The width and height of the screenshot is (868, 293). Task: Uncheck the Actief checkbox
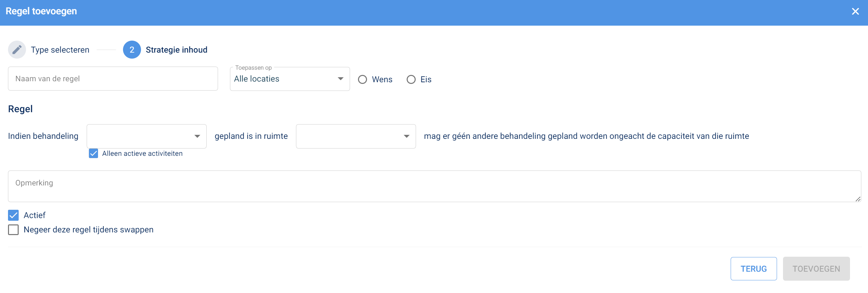[13, 215]
